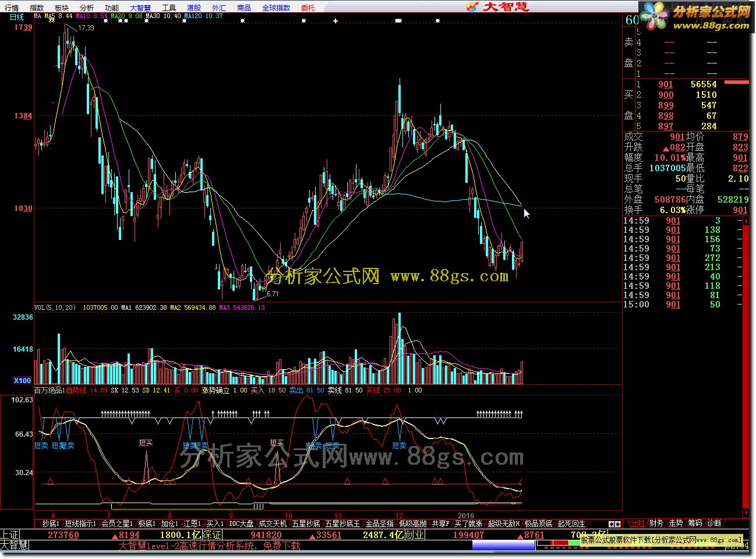Click the 百万绝品1 indicator title

point(49,390)
